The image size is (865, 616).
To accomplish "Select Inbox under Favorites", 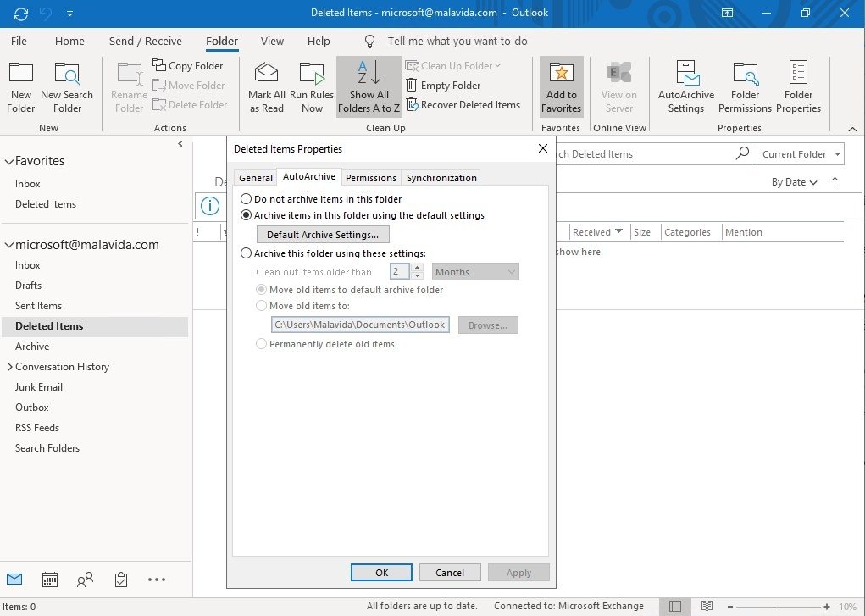I will (x=28, y=184).
